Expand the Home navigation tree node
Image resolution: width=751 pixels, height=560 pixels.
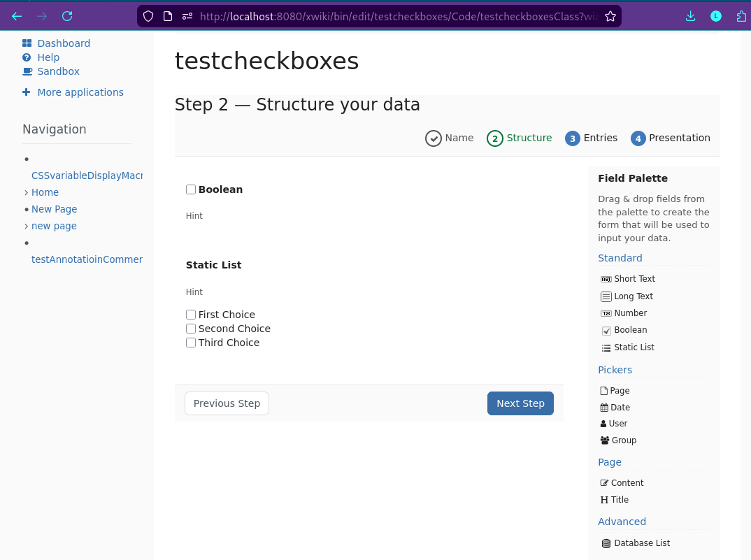pyautogui.click(x=27, y=192)
